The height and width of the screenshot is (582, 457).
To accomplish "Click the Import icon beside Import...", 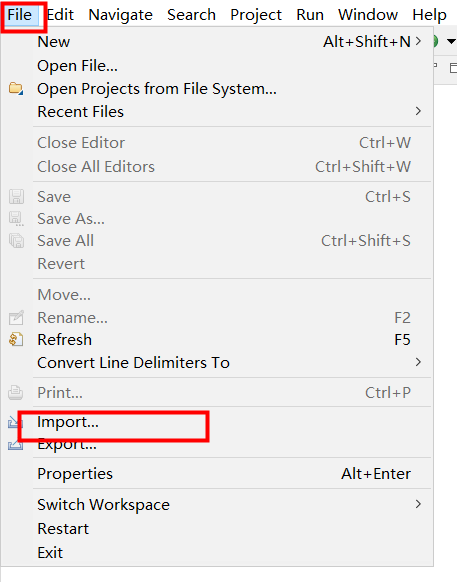I will tap(13, 422).
